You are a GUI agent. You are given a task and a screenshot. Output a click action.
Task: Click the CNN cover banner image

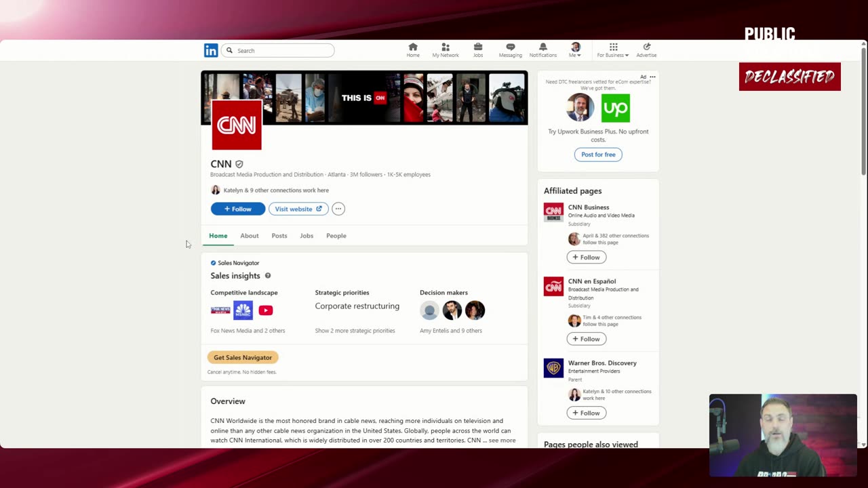click(x=364, y=98)
